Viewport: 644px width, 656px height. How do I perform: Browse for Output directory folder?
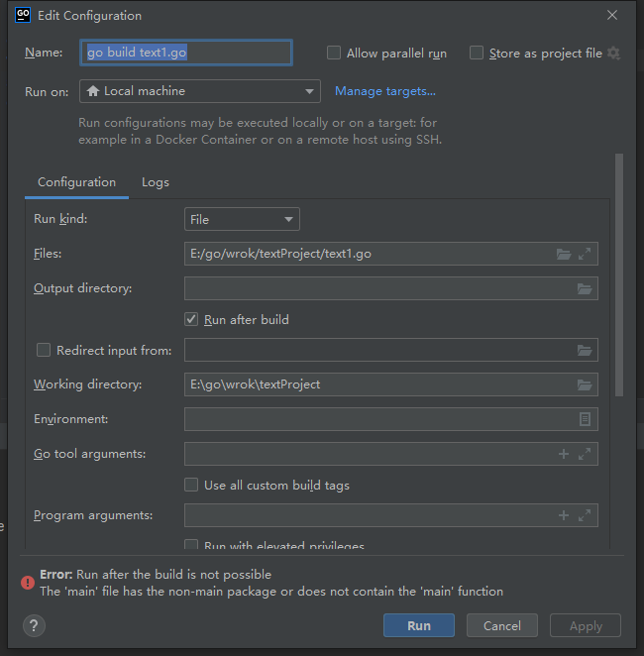click(x=585, y=289)
